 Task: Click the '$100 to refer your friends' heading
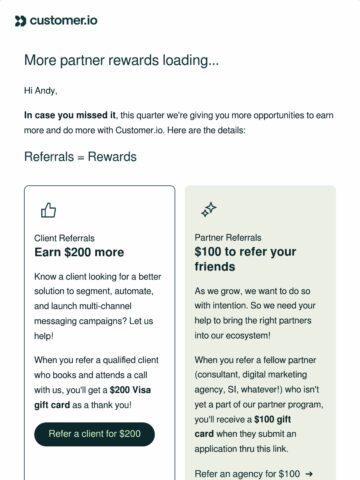[245, 259]
